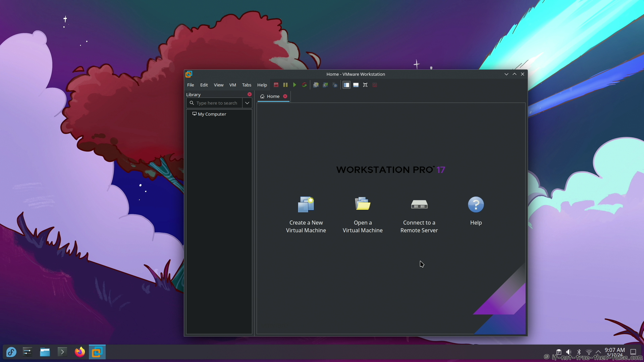This screenshot has width=644, height=362.
Task: Open the Edit menu
Action: 204,85
